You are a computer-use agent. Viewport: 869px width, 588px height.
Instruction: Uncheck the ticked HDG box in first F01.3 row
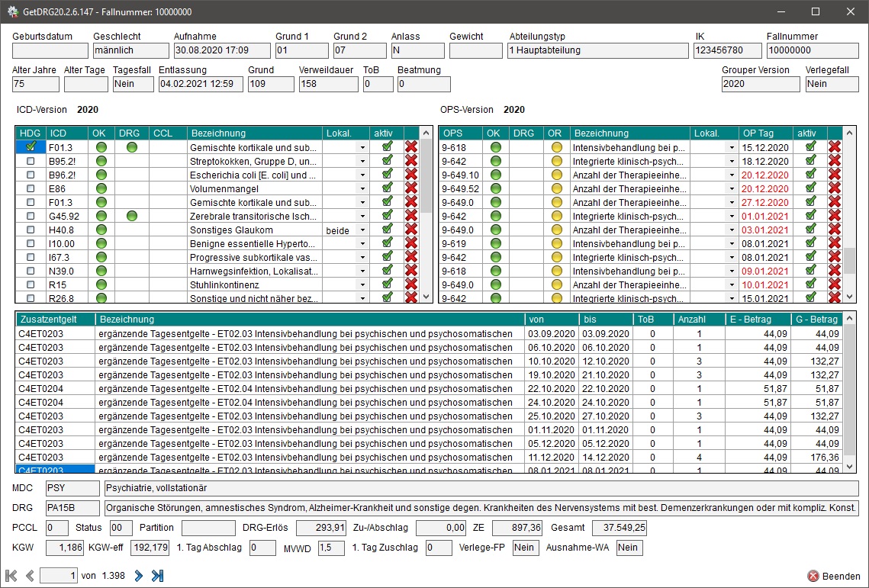click(31, 147)
